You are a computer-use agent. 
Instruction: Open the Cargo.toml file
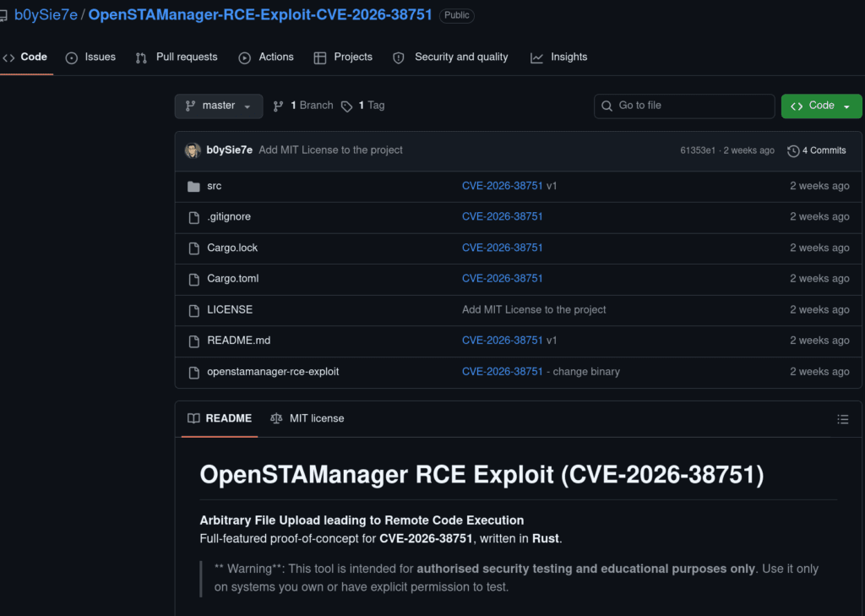pyautogui.click(x=233, y=279)
